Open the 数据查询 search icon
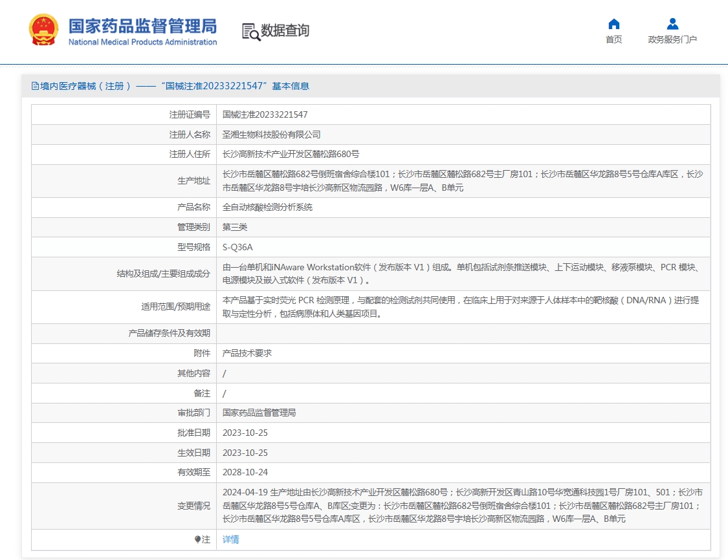The image size is (728, 560). tap(251, 32)
